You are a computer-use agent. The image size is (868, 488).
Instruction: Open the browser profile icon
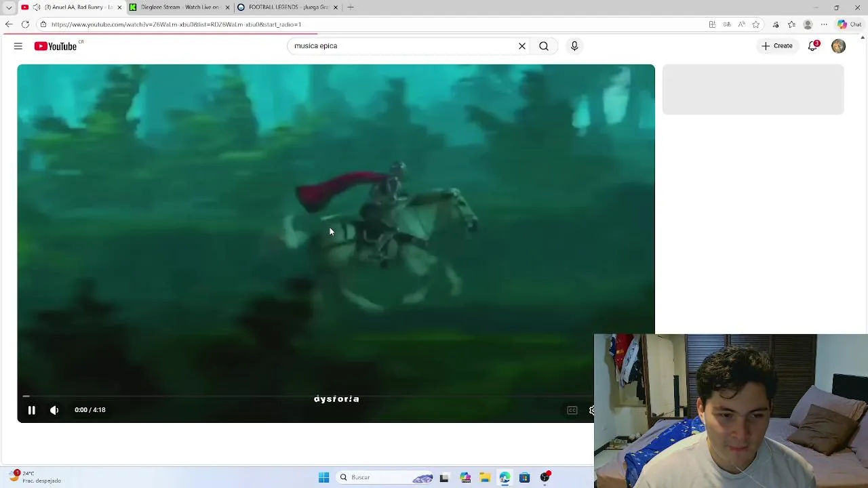pyautogui.click(x=808, y=24)
